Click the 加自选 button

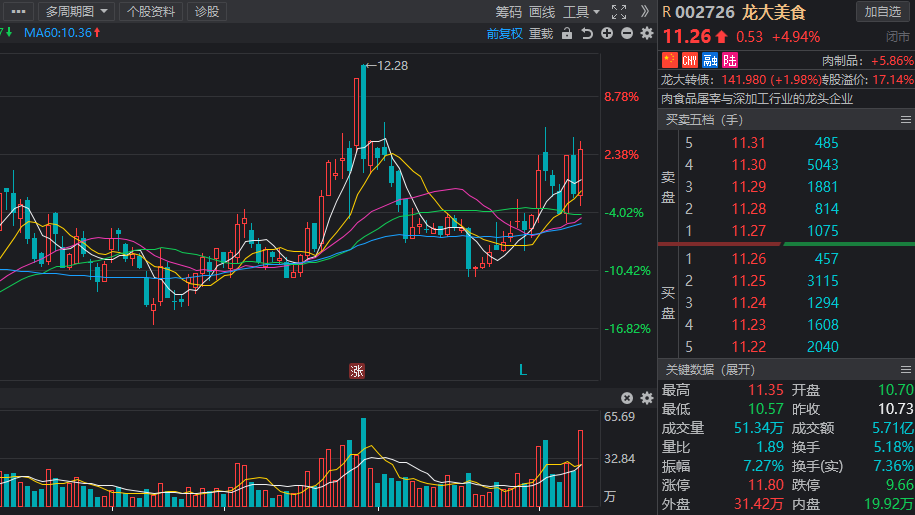883,12
